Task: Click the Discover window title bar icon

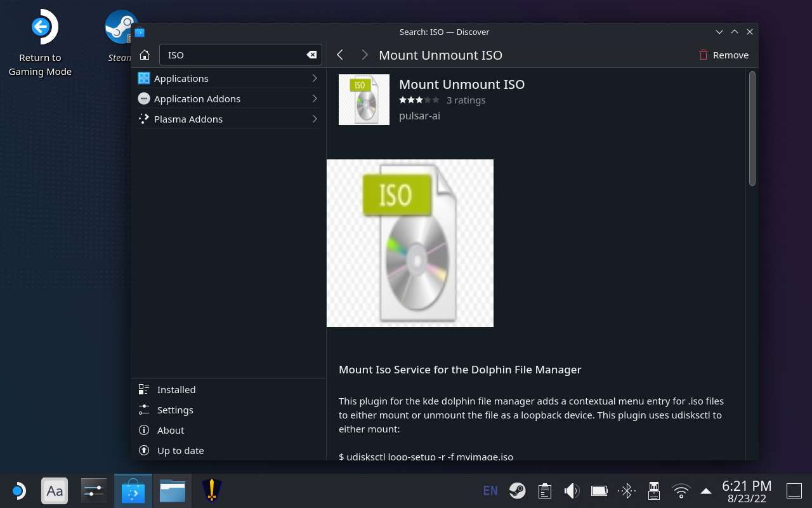Action: point(140,32)
